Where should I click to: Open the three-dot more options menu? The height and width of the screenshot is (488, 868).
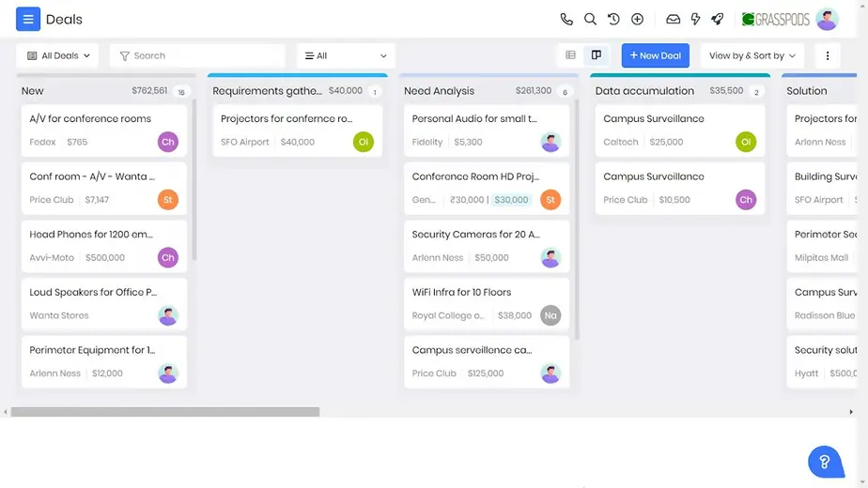pos(827,55)
